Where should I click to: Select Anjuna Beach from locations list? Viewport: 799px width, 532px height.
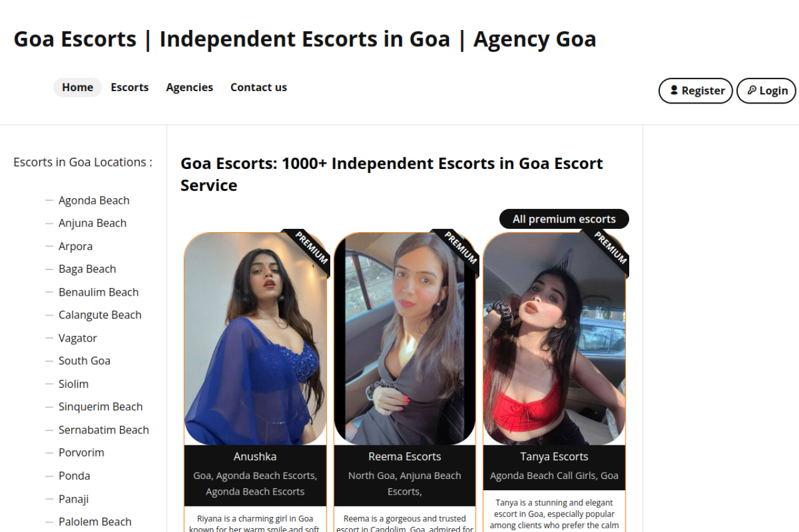click(x=92, y=223)
